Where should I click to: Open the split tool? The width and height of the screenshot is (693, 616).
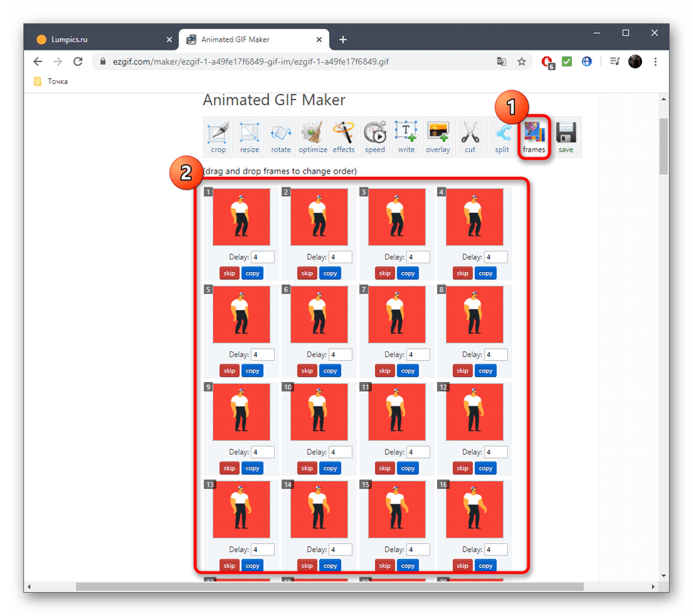pos(502,137)
